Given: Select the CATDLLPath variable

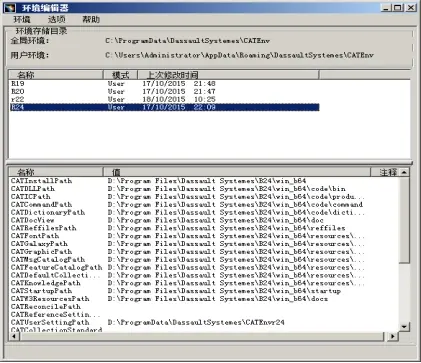Looking at the screenshot, I should 33,189.
